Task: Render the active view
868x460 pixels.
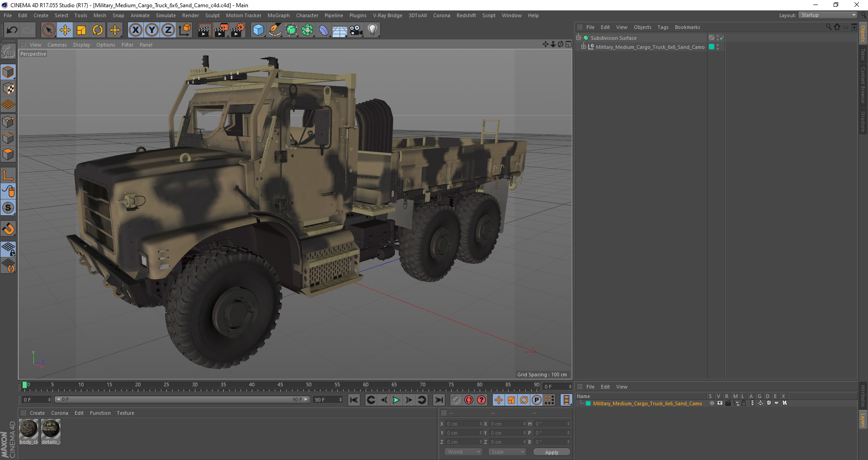Action: click(204, 30)
